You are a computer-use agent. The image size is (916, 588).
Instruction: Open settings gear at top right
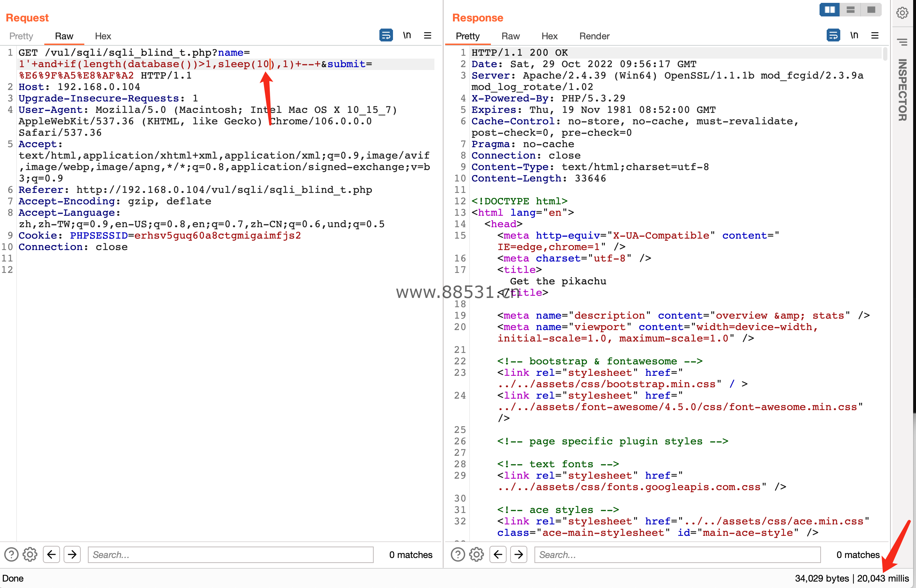tap(903, 13)
